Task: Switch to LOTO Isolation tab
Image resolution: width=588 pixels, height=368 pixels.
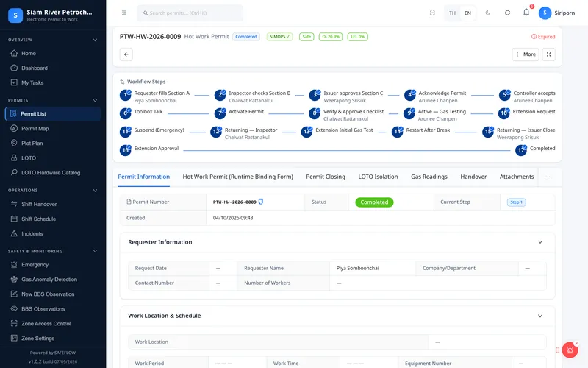Action: (x=378, y=177)
